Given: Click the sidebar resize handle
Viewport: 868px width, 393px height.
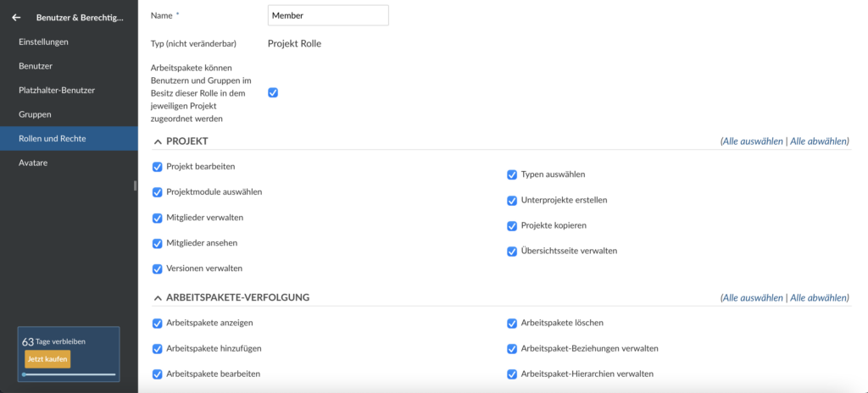Looking at the screenshot, I should point(135,185).
